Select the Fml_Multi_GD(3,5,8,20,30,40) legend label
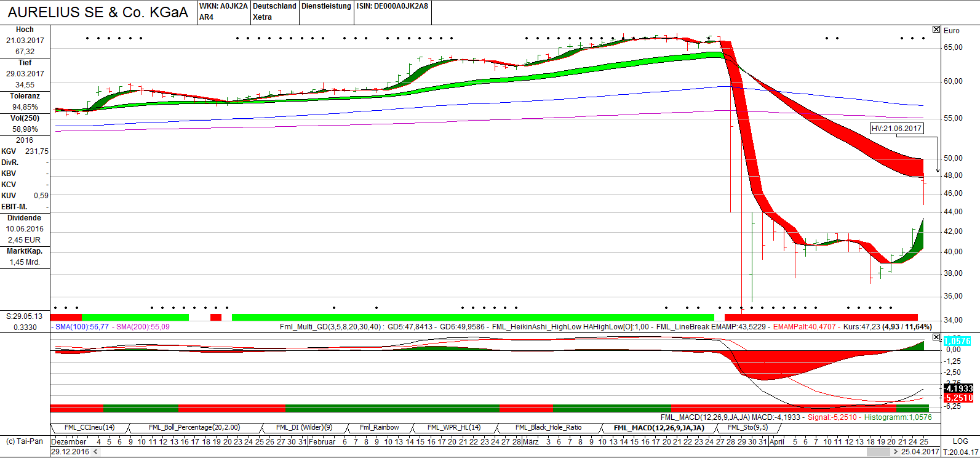Screen dimensions: 980x458 (330, 327)
